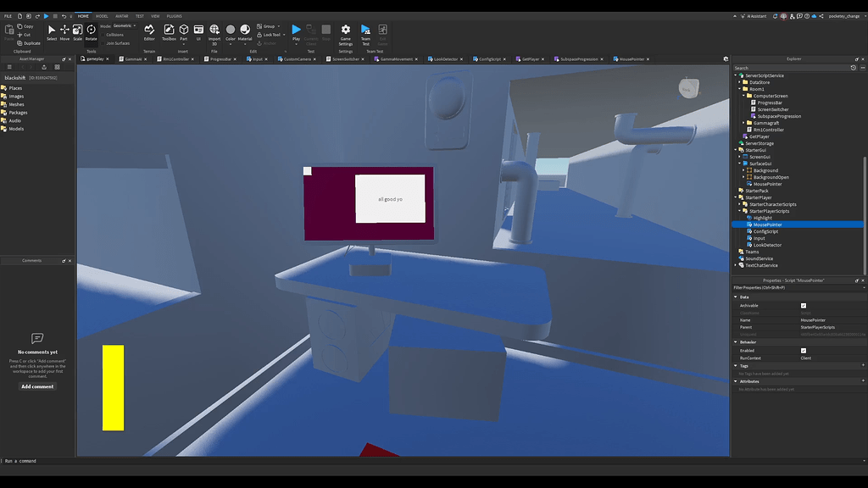Click the Add comment button
Screen dimensions: 868x488
[37, 386]
